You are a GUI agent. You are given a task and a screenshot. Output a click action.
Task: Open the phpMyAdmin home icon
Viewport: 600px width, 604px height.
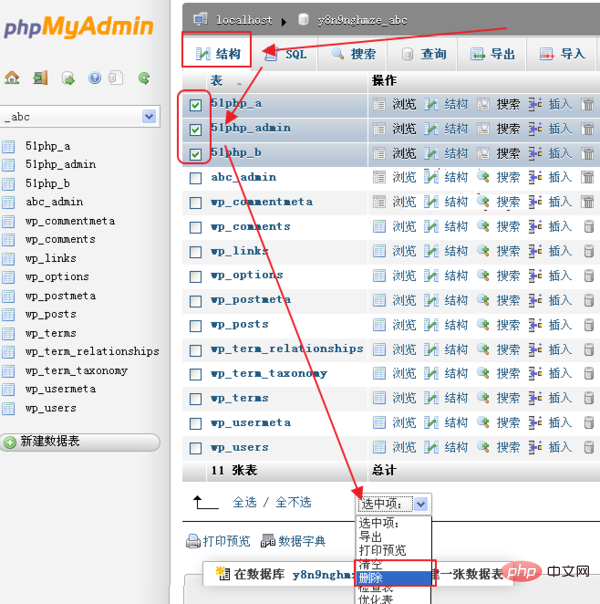[x=12, y=78]
